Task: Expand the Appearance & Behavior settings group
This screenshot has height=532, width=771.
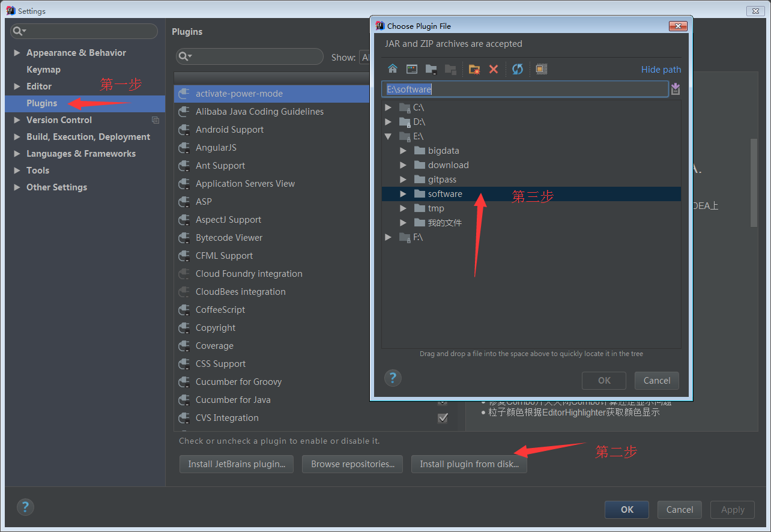Action: pos(17,53)
